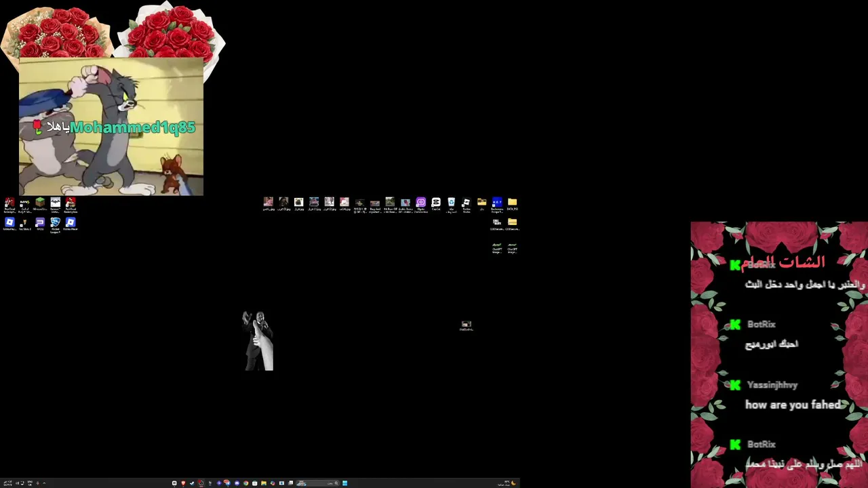Open Steam from the taskbar
This screenshot has height=488, width=868.
pos(192,483)
